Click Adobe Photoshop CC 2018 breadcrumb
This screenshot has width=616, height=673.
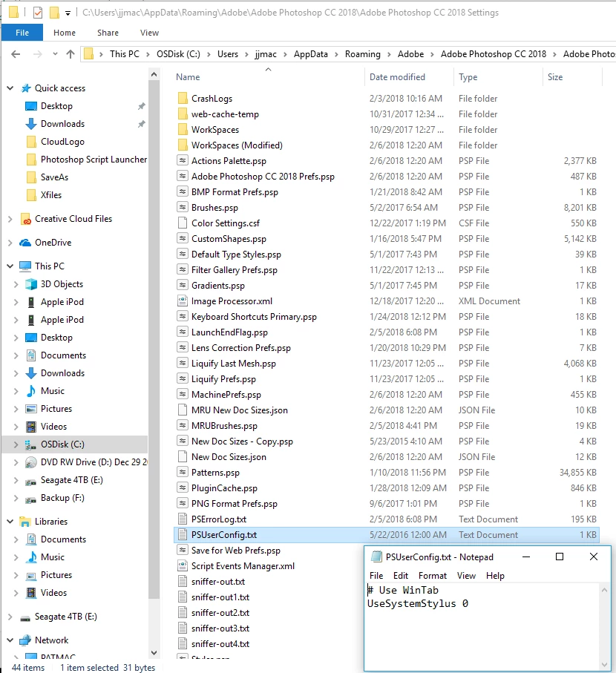pos(494,54)
